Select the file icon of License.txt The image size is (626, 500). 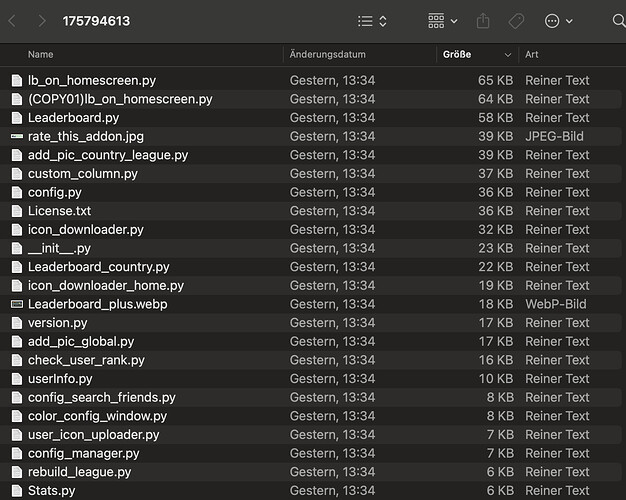tap(17, 211)
